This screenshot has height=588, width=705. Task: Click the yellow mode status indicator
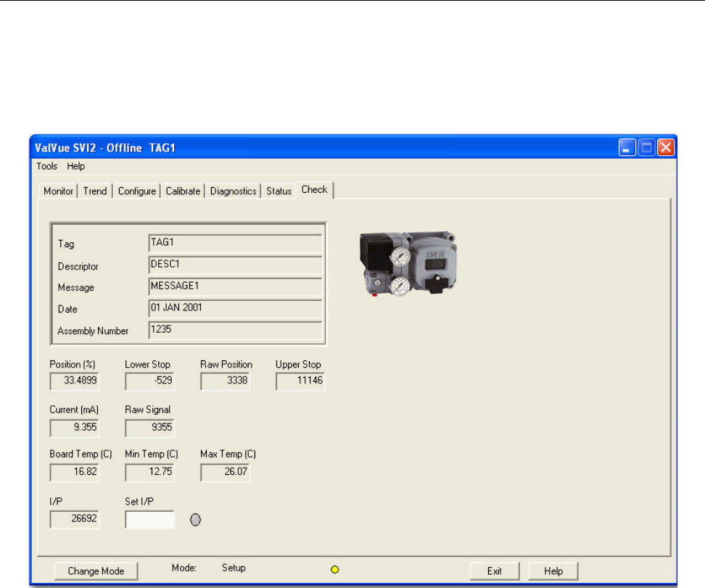coord(334,570)
